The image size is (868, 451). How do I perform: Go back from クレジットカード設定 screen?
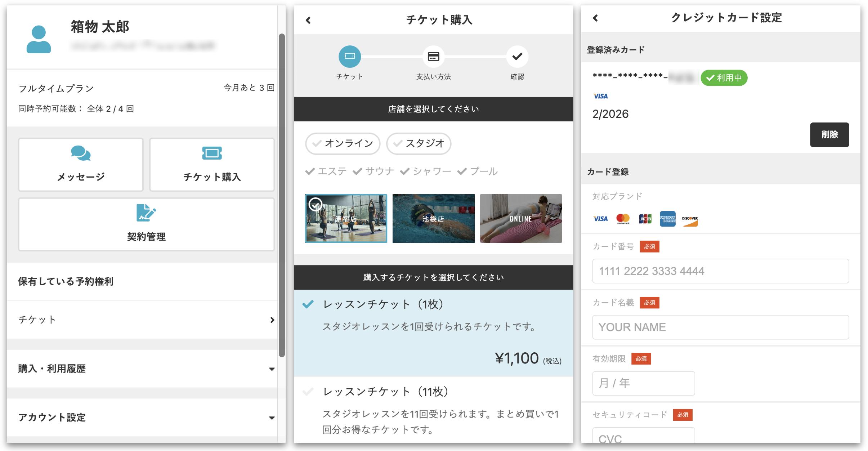point(595,18)
